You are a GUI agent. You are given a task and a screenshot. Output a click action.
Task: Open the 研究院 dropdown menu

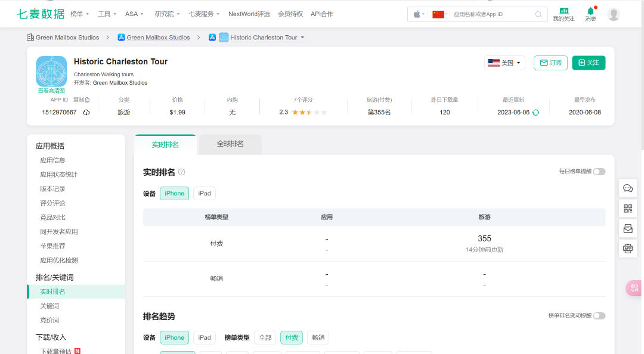point(167,14)
